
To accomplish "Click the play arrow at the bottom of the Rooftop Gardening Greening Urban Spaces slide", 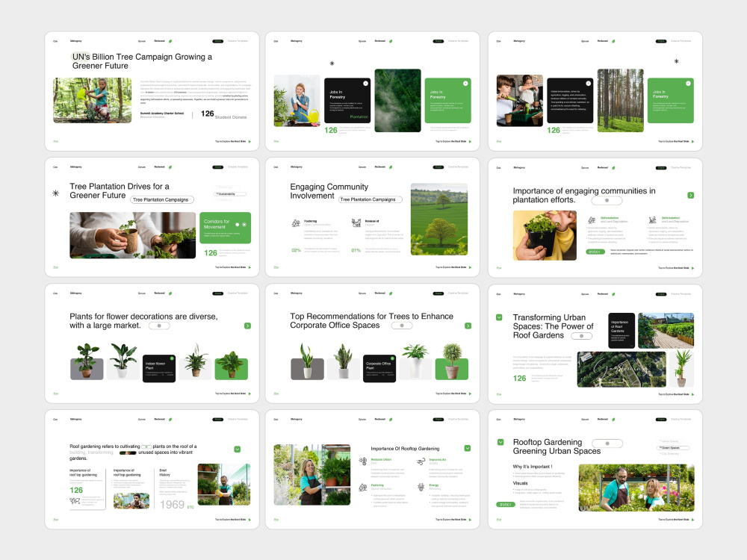I will tap(692, 520).
